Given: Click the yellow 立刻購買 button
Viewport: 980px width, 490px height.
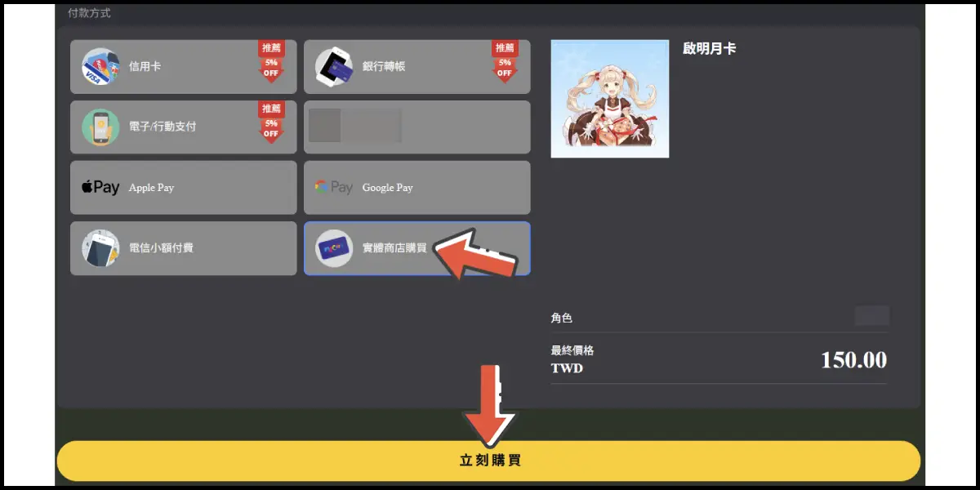Looking at the screenshot, I should click(x=488, y=461).
